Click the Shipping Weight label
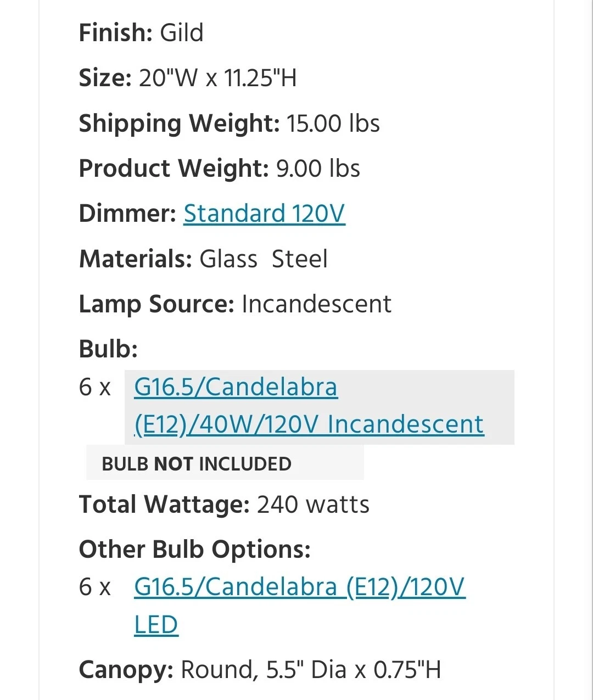This screenshot has width=593, height=700. 180,124
